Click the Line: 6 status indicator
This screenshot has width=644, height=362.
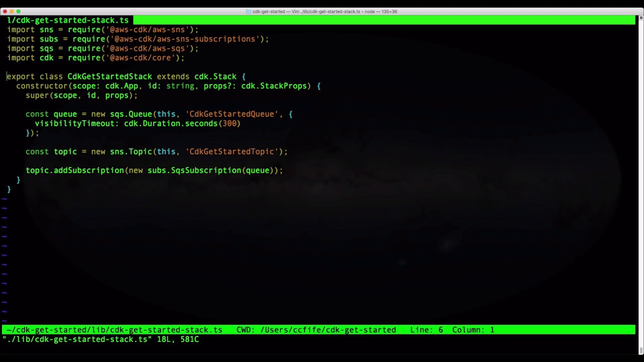click(x=426, y=330)
